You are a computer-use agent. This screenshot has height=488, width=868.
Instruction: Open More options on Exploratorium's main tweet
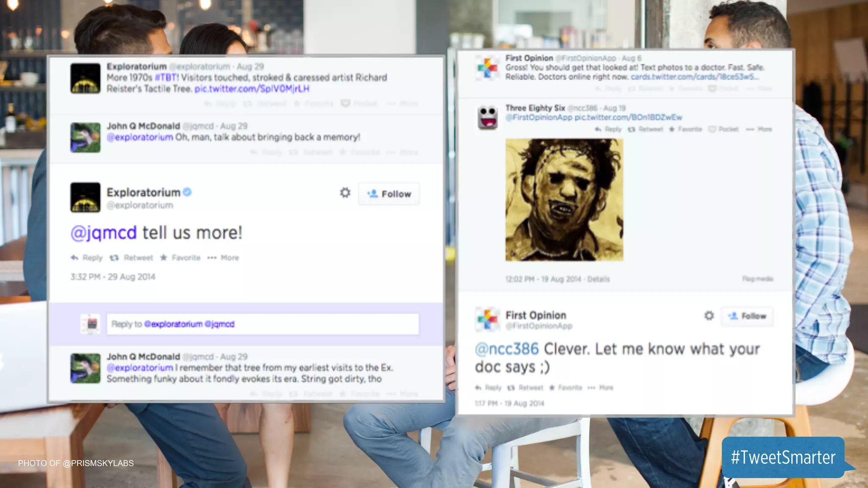[223, 258]
